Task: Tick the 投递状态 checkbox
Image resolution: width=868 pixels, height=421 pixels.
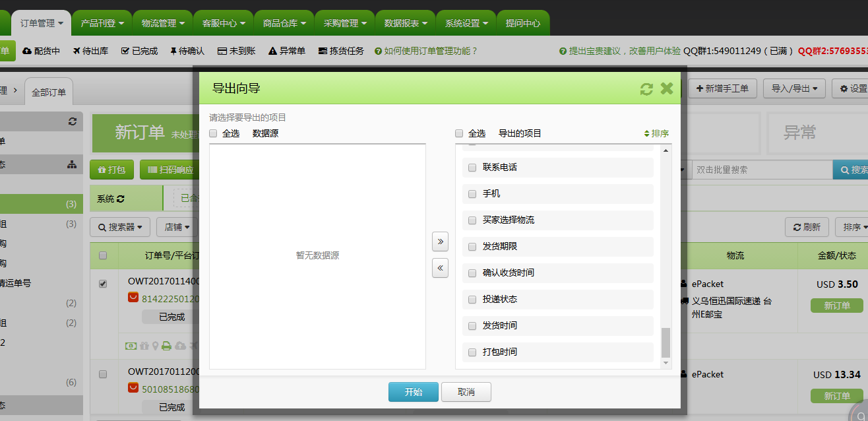Action: click(x=472, y=300)
